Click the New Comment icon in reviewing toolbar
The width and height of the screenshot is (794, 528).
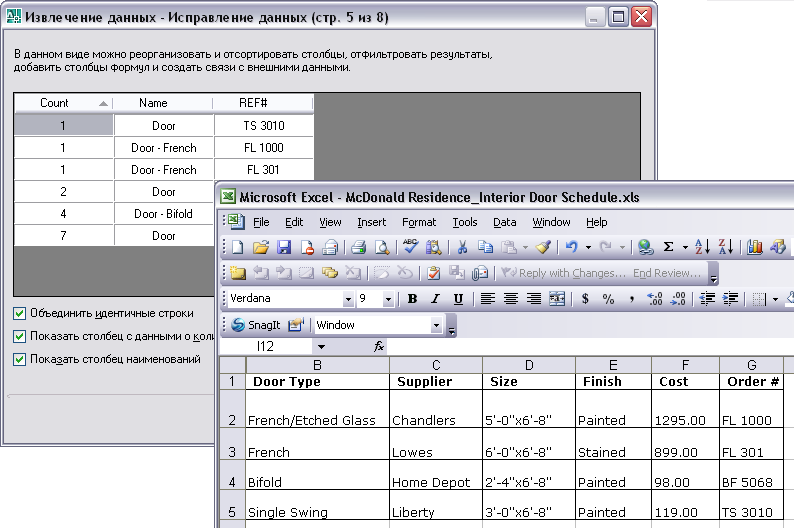[237, 273]
